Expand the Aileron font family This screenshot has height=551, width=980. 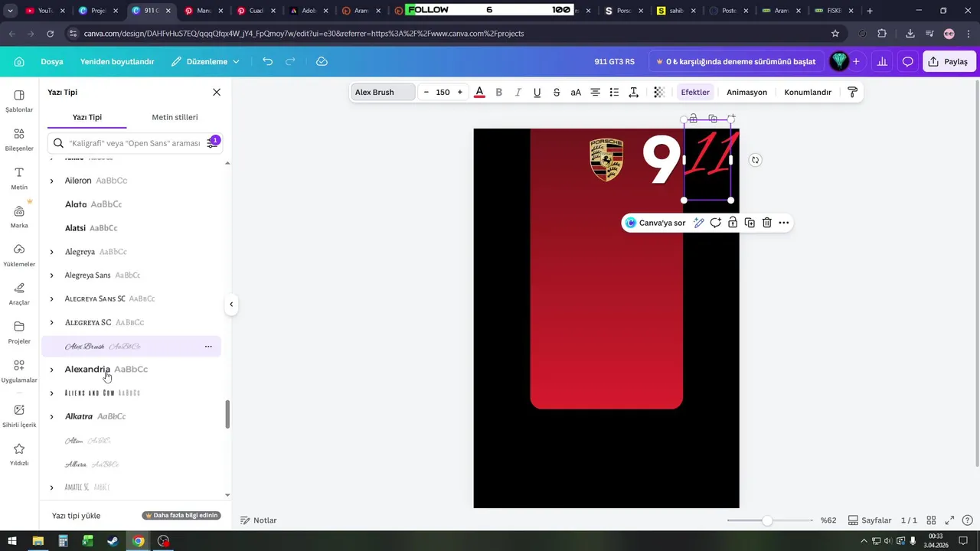pos(51,181)
